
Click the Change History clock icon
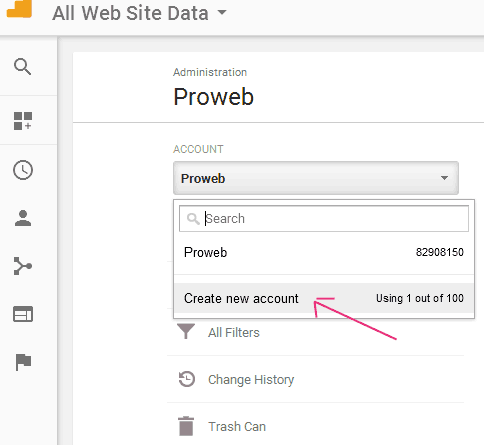click(187, 379)
